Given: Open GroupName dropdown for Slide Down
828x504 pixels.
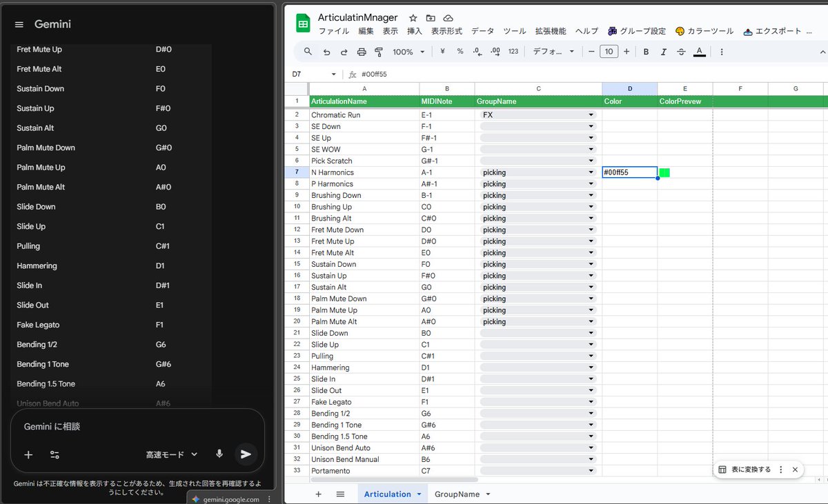Looking at the screenshot, I should point(591,333).
